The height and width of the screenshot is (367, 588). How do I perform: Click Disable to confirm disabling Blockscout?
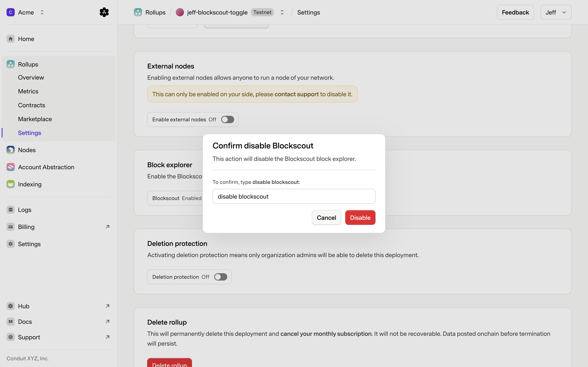click(360, 218)
